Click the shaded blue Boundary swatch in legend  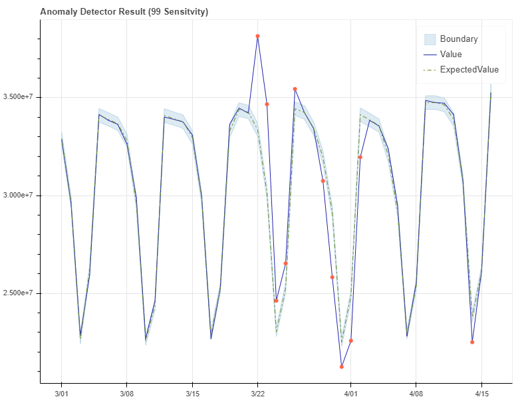pyautogui.click(x=430, y=39)
